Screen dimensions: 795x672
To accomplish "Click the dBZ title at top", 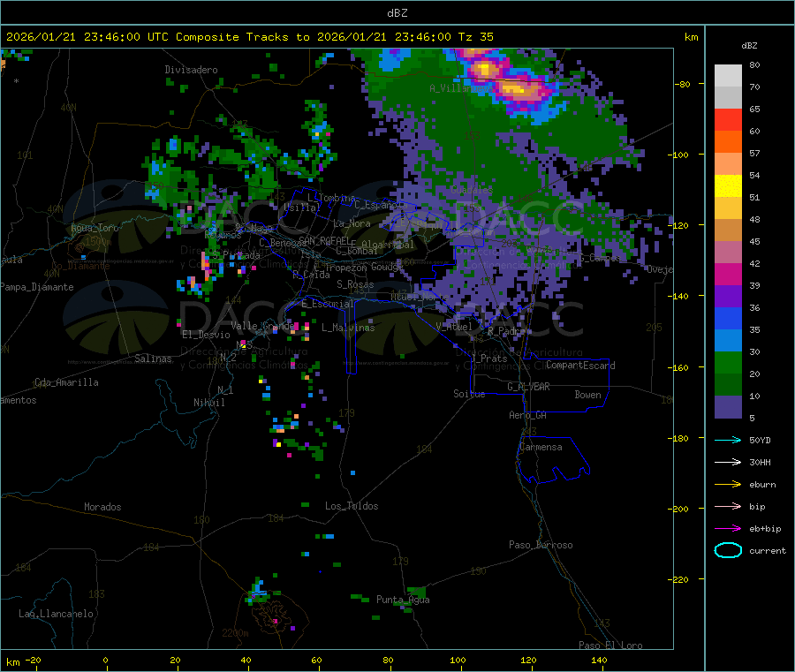I will (397, 13).
